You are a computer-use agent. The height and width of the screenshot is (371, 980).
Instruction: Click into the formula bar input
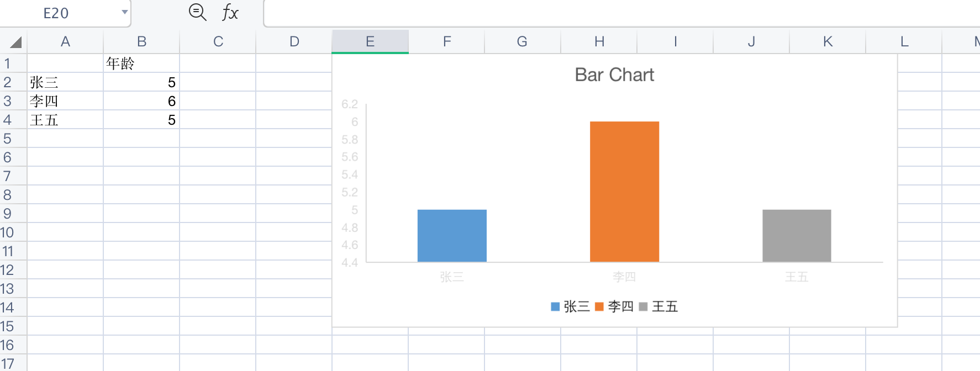(621, 13)
